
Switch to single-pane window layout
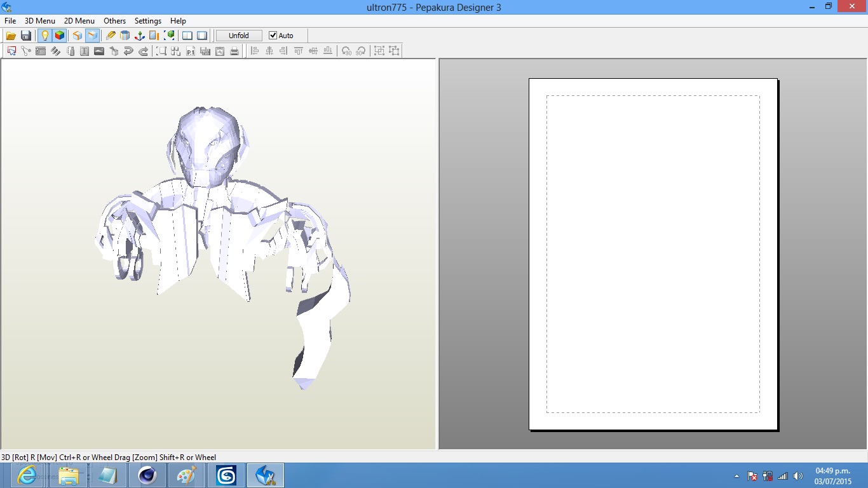coord(202,36)
